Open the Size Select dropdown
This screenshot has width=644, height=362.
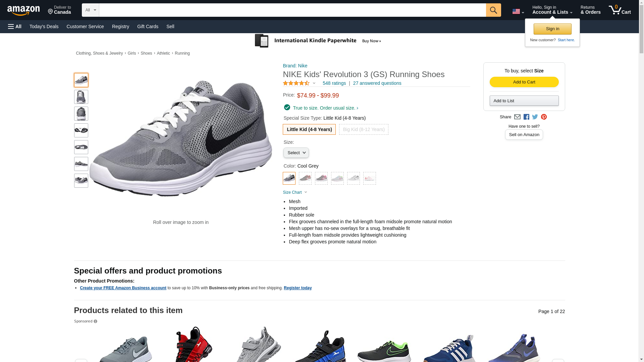(x=296, y=153)
